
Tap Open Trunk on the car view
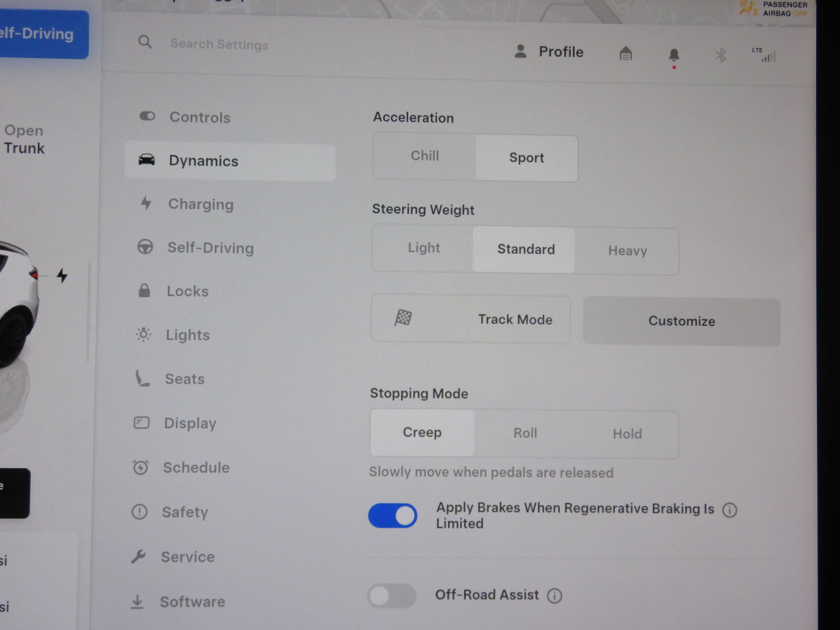tap(24, 139)
